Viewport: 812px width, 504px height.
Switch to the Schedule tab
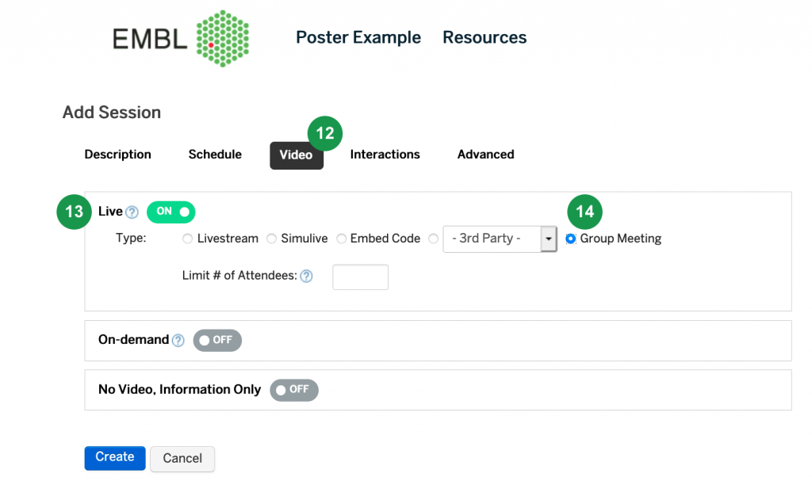click(215, 155)
